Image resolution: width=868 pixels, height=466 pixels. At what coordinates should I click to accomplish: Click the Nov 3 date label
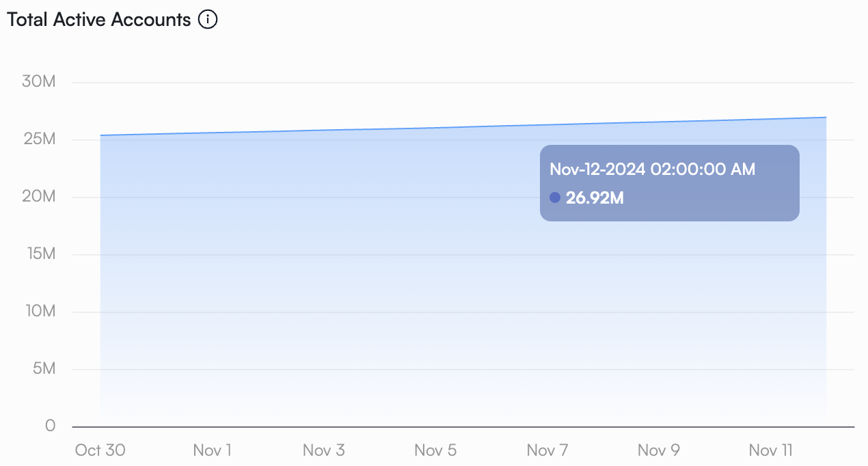pyautogui.click(x=323, y=450)
